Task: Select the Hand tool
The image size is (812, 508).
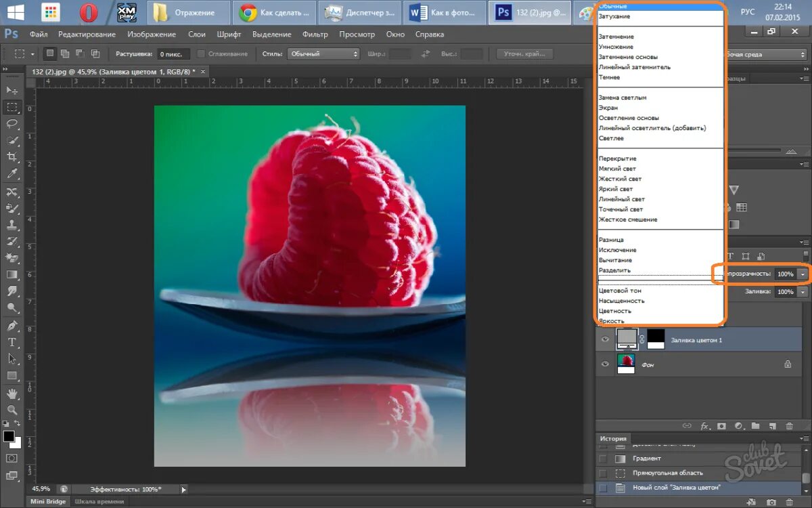Action: point(12,394)
